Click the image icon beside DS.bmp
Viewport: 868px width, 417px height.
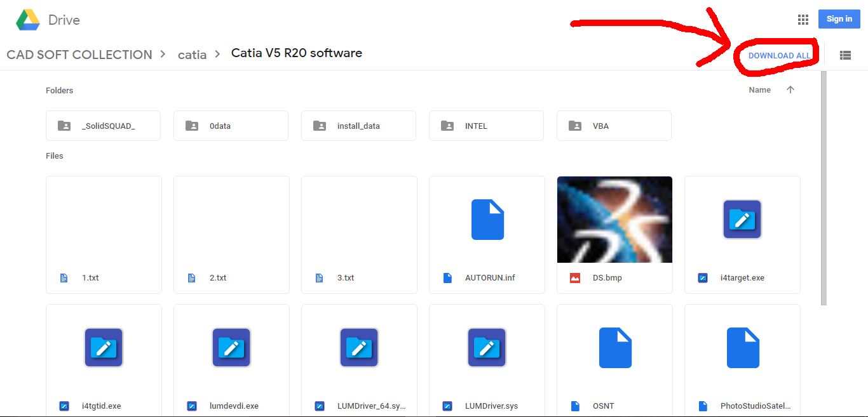tap(575, 278)
